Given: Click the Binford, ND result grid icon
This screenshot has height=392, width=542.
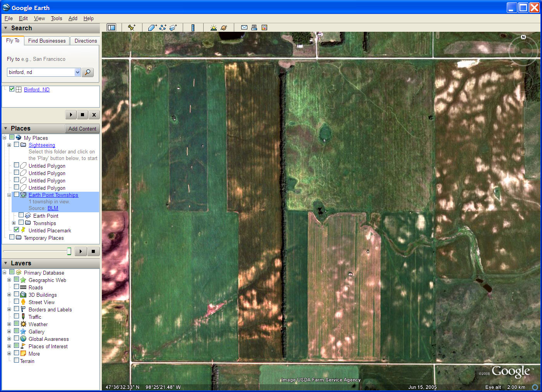Looking at the screenshot, I should [x=19, y=89].
